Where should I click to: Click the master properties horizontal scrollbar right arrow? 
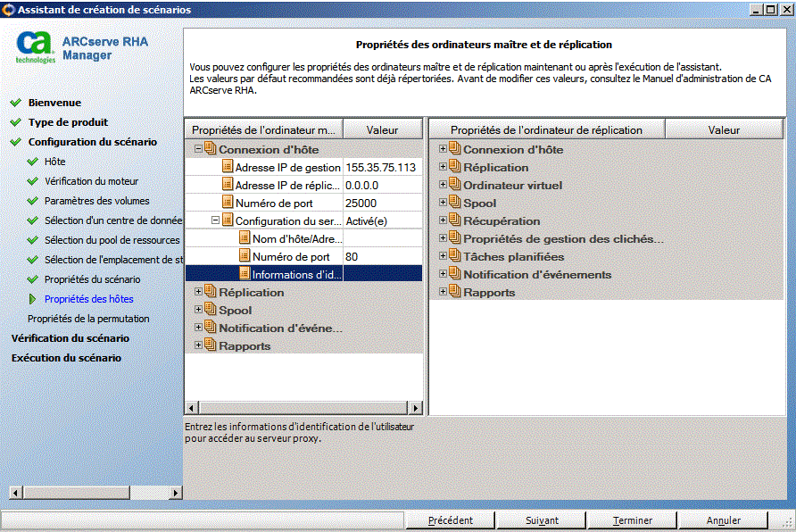415,407
